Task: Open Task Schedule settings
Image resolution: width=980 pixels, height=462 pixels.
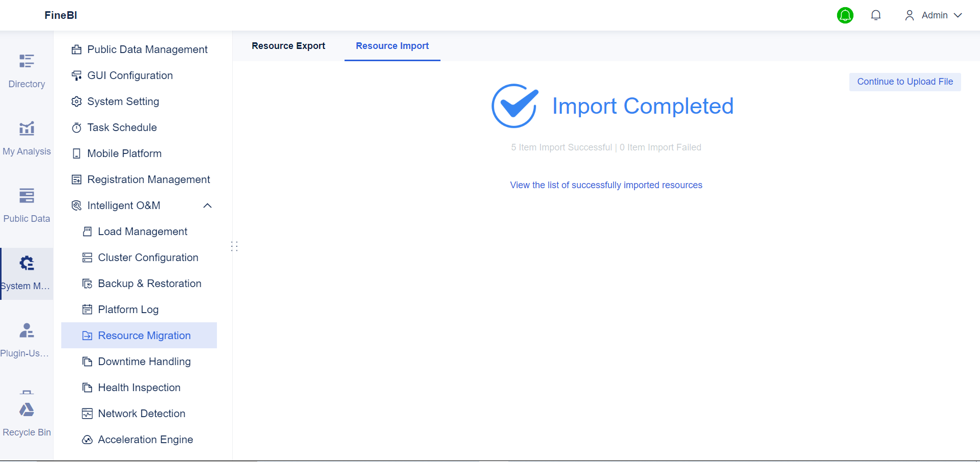Action: pyautogui.click(x=121, y=127)
